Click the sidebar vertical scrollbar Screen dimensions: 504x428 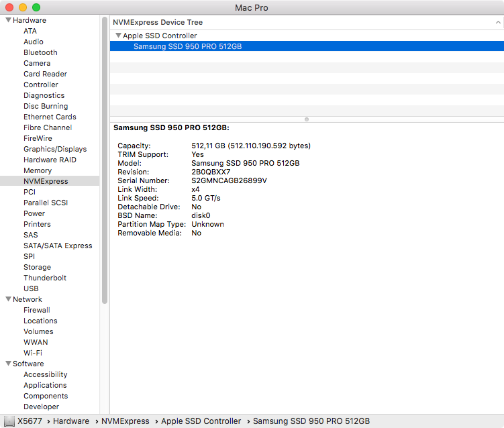pos(105,160)
